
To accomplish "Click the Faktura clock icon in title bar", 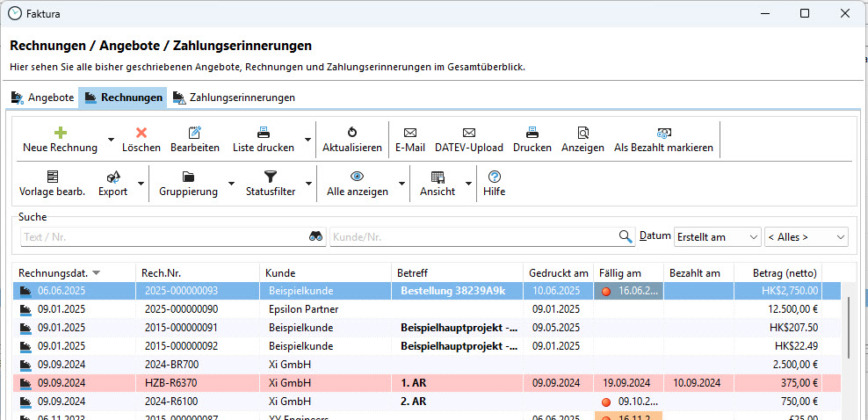I will 15,13.
